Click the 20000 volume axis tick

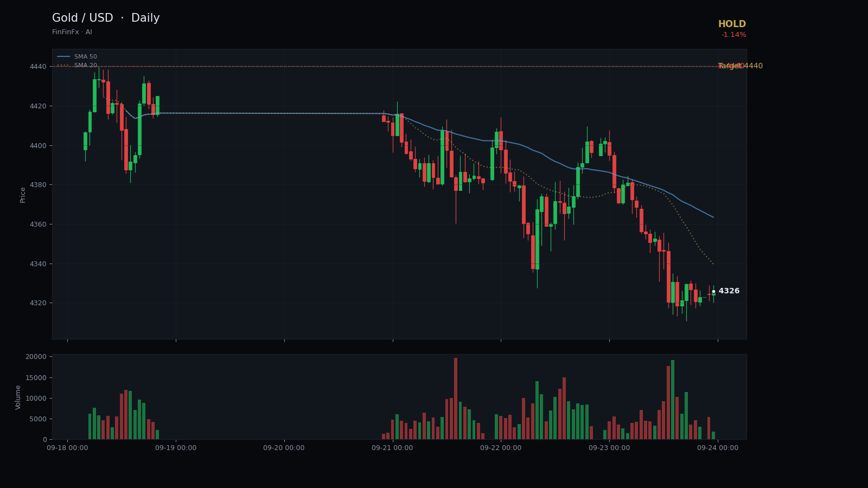(36, 357)
